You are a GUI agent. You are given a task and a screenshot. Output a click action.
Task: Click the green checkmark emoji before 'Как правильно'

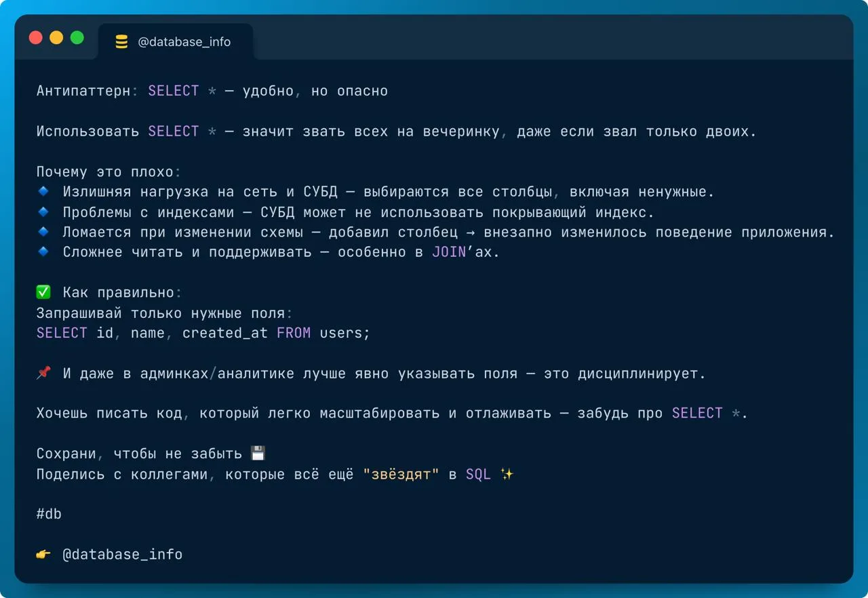click(x=43, y=293)
